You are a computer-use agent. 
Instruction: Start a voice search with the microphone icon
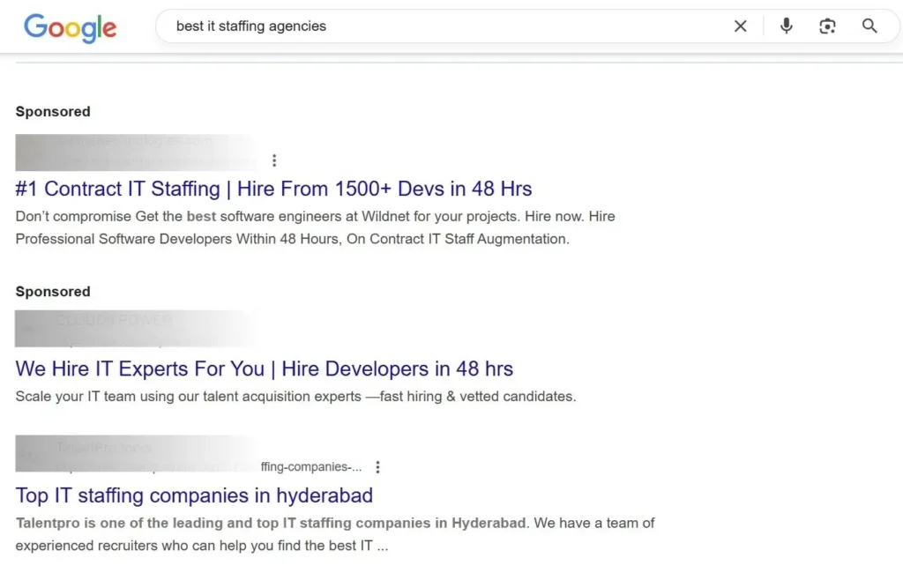(785, 26)
